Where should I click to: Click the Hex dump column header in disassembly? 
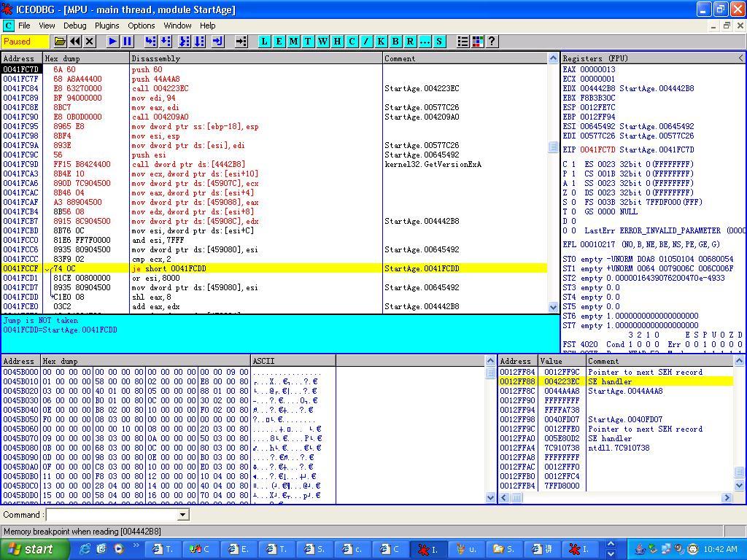coord(86,58)
